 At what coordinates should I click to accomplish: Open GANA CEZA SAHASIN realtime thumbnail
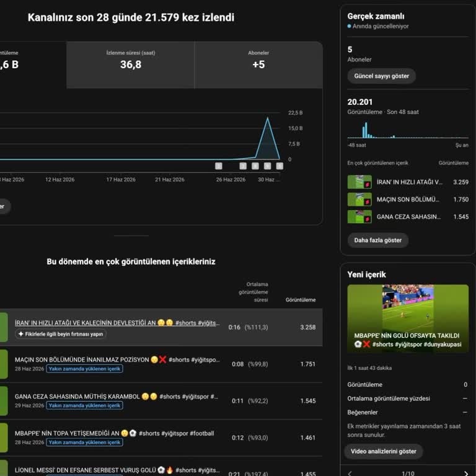pyautogui.click(x=359, y=217)
